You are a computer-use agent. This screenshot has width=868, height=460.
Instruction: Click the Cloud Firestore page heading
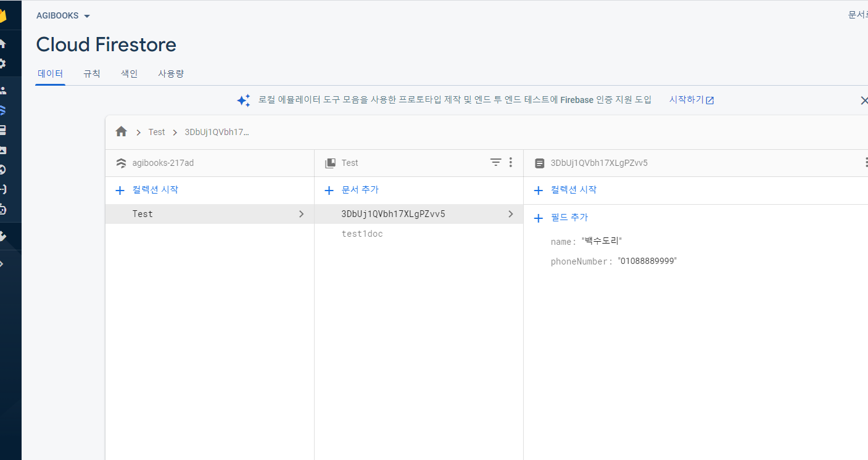click(106, 44)
